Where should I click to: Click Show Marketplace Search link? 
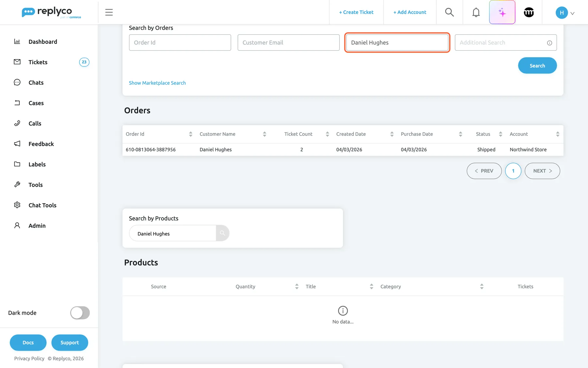[x=157, y=83]
